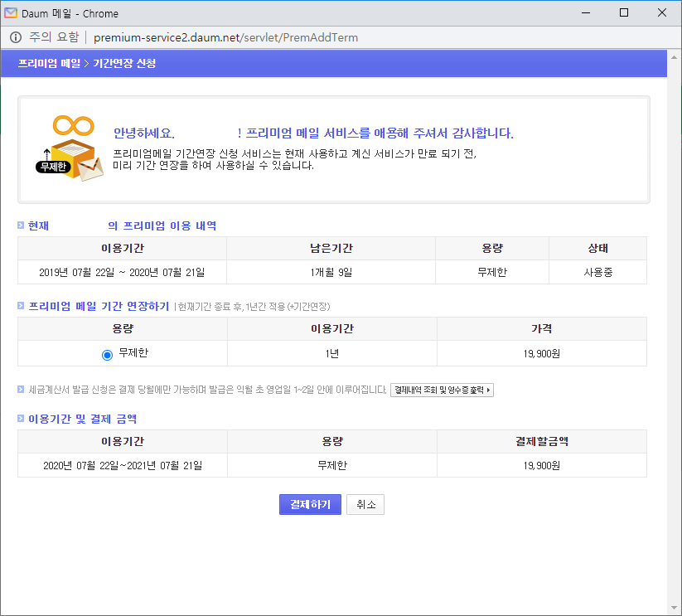Select the 무제한 capacity radio button
The width and height of the screenshot is (682, 616).
click(x=107, y=355)
